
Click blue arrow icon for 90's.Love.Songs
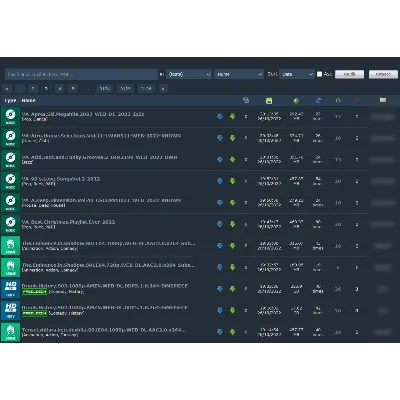[220, 181]
